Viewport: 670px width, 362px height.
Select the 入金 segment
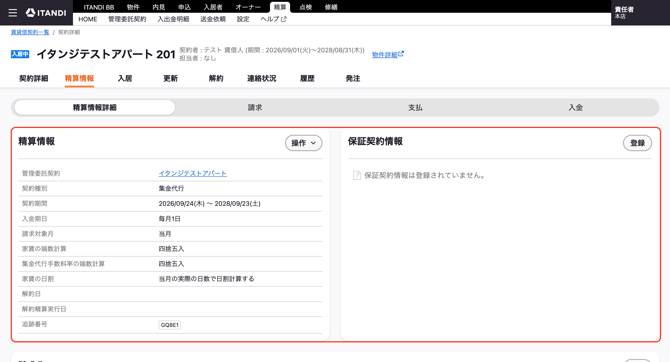(576, 108)
